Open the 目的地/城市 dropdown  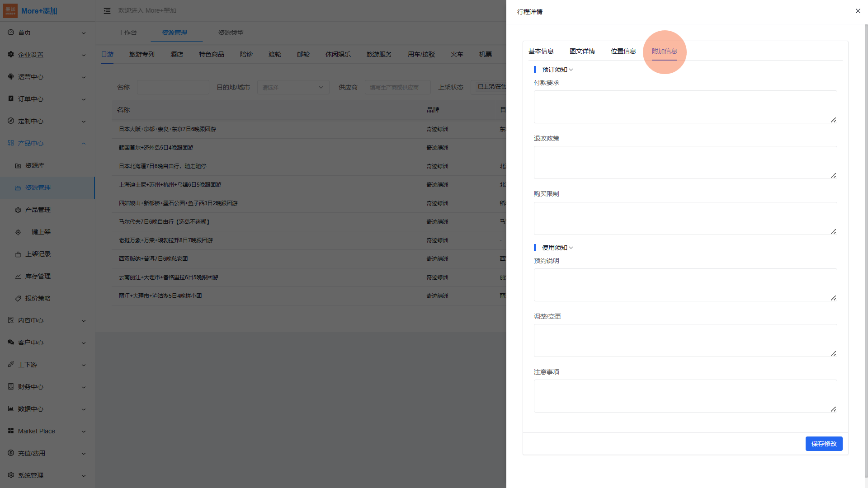click(293, 87)
